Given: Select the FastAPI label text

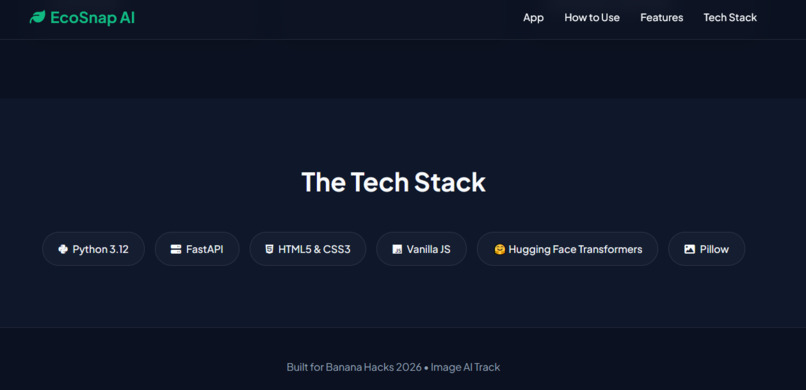Looking at the screenshot, I should tap(205, 249).
